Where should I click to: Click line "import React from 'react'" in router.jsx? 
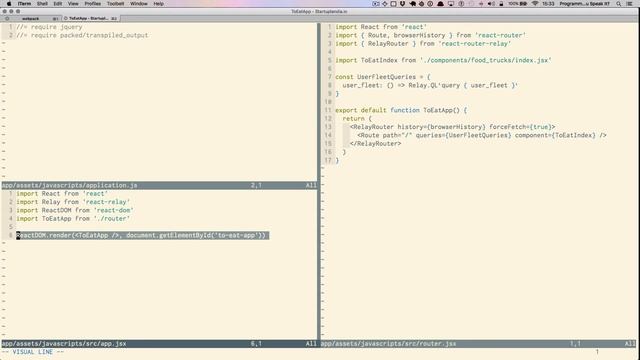[381, 27]
